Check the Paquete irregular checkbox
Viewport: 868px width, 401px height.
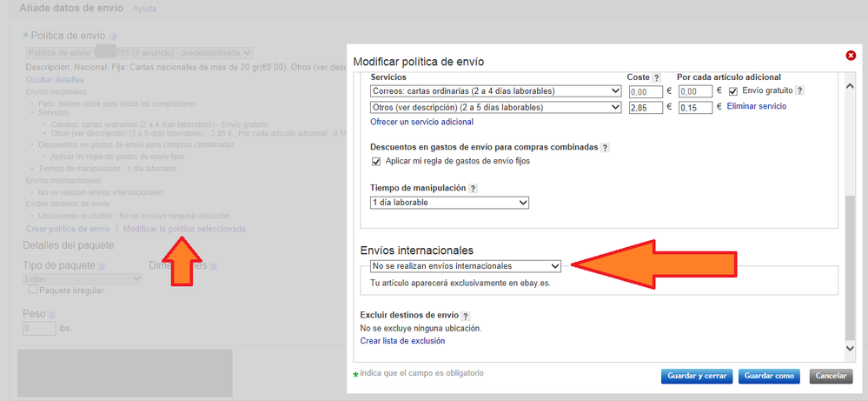coord(33,291)
